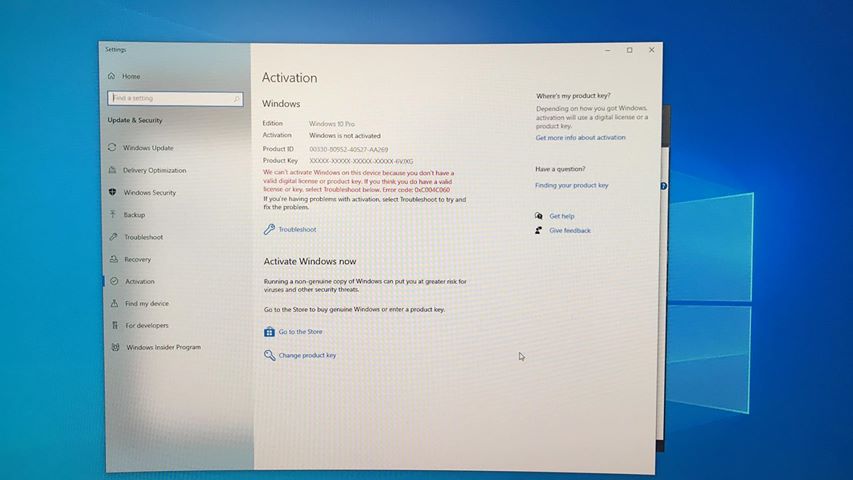Click the 'Windows is not activated' status text
The height and width of the screenshot is (480, 853).
click(x=345, y=136)
